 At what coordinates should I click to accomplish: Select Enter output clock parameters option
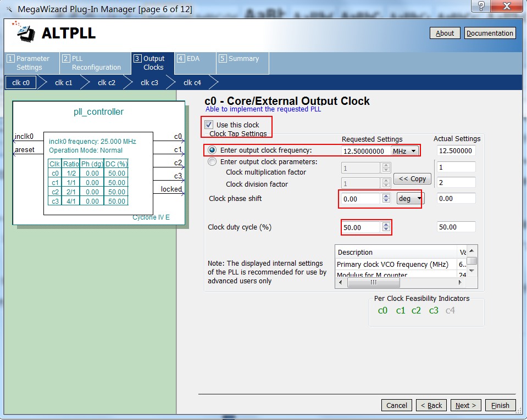212,162
